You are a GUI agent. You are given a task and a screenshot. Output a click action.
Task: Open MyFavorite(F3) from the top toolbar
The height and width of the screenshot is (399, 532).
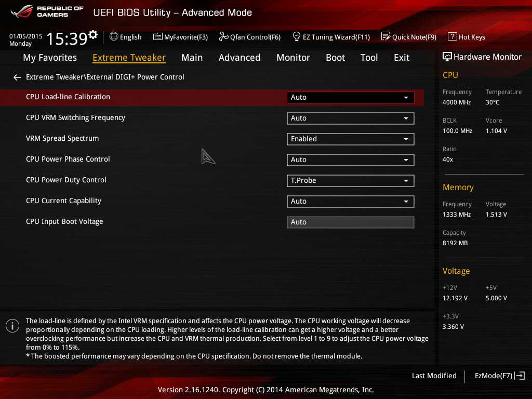pos(180,37)
